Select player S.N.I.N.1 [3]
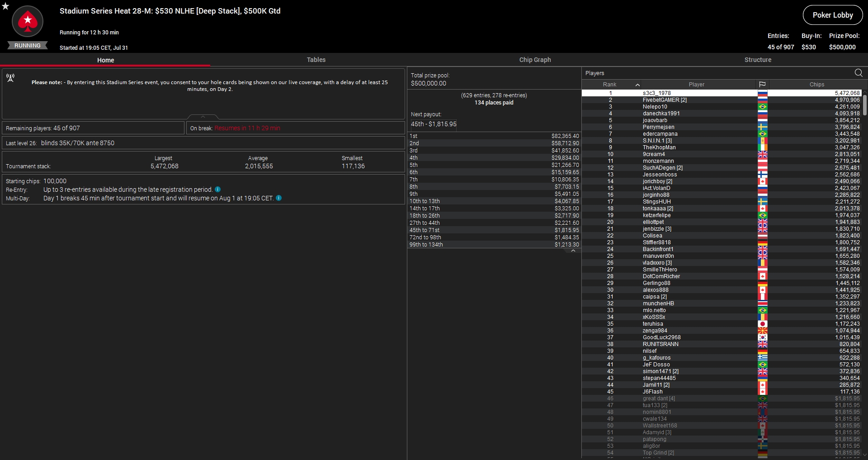This screenshot has width=868, height=460. click(722, 141)
